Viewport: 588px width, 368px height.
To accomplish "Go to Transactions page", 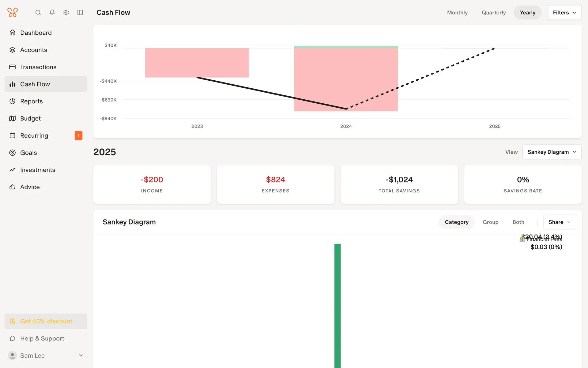I will pyautogui.click(x=38, y=67).
